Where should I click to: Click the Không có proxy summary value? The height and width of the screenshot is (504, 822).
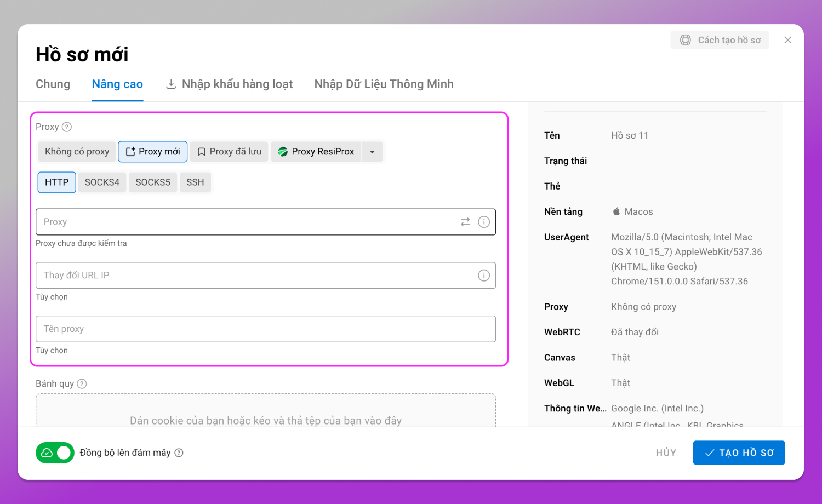coord(644,307)
